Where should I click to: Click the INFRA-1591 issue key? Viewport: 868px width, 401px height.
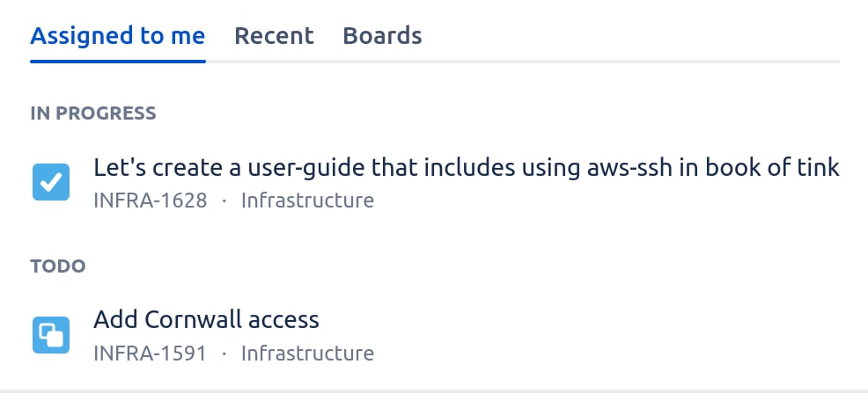tap(150, 354)
